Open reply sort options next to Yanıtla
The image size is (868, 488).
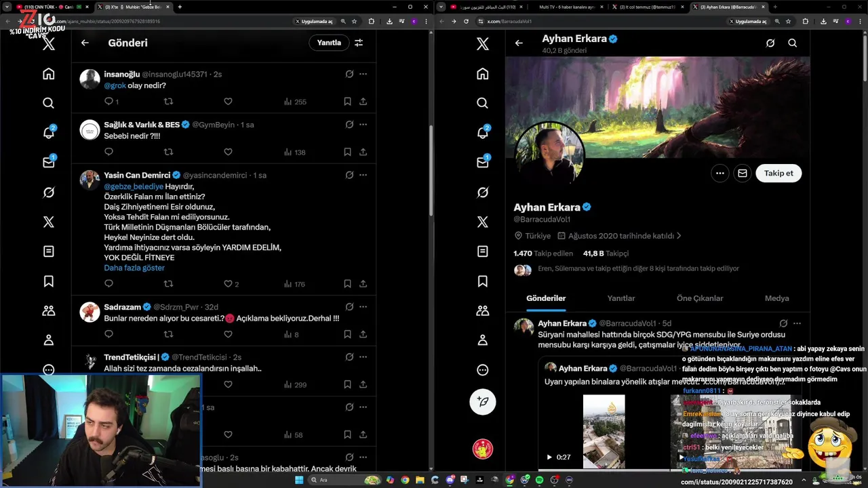pyautogui.click(x=359, y=43)
